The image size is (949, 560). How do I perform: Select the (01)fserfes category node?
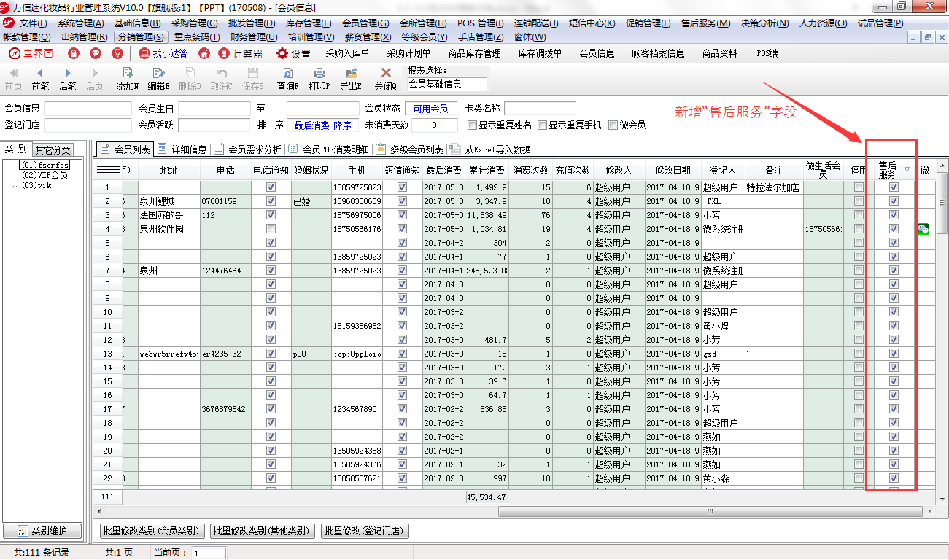[x=44, y=165]
